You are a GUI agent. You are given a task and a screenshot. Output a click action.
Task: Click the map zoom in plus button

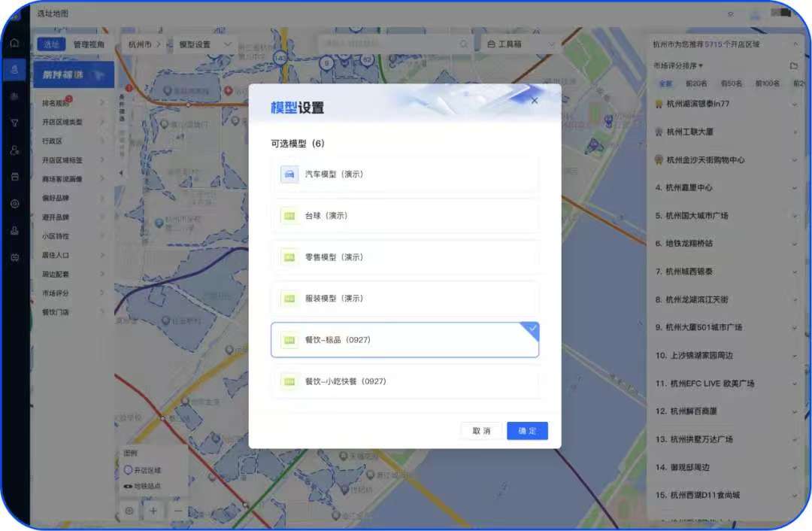[153, 511]
